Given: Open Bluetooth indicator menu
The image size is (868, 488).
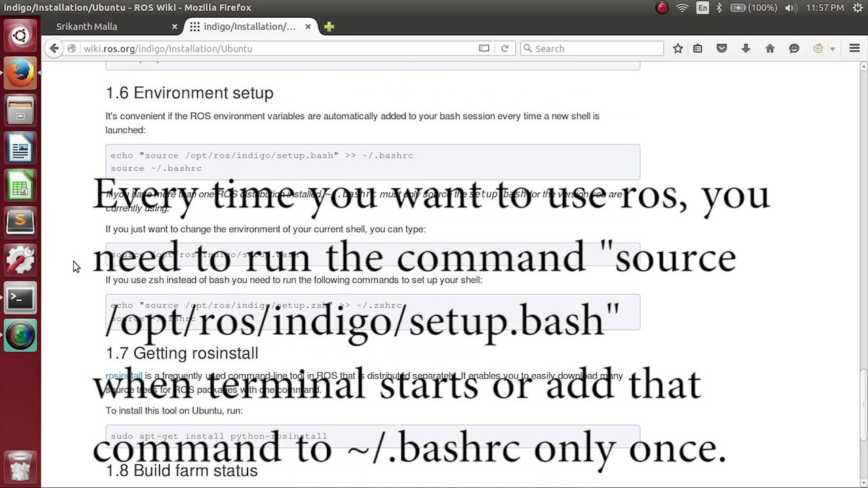Looking at the screenshot, I should coord(719,7).
